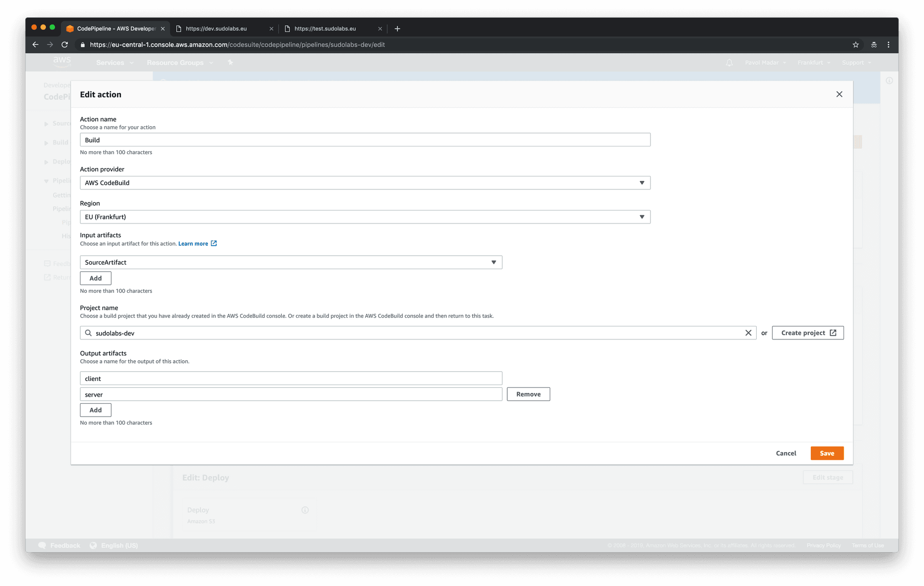Open the Pavol Madar account menu
This screenshot has width=924, height=586.
pyautogui.click(x=765, y=63)
